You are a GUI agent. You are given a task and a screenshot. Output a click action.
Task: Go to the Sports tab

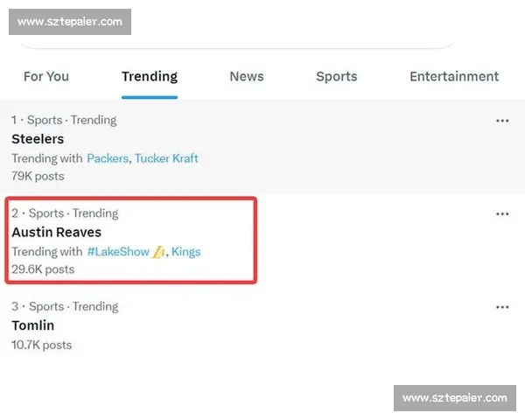click(336, 77)
